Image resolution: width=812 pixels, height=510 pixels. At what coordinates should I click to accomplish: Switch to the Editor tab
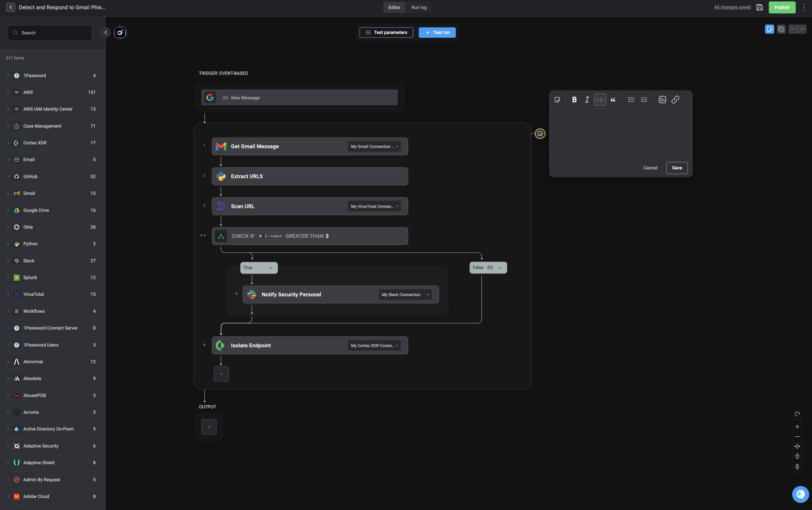click(x=394, y=8)
